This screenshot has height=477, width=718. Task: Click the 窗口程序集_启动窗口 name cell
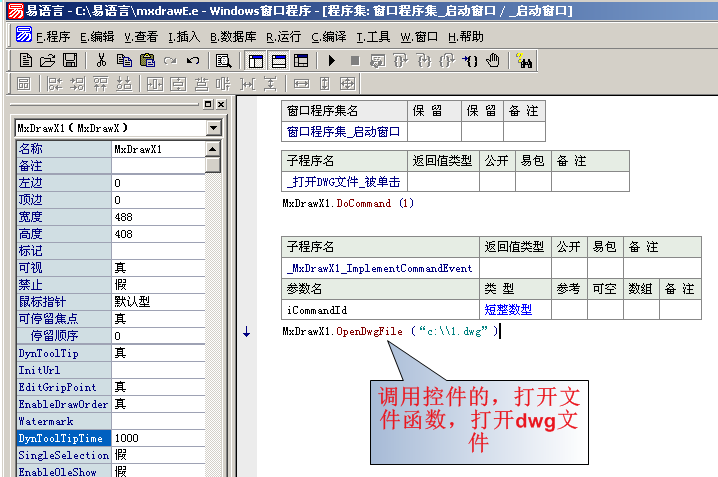pos(344,132)
